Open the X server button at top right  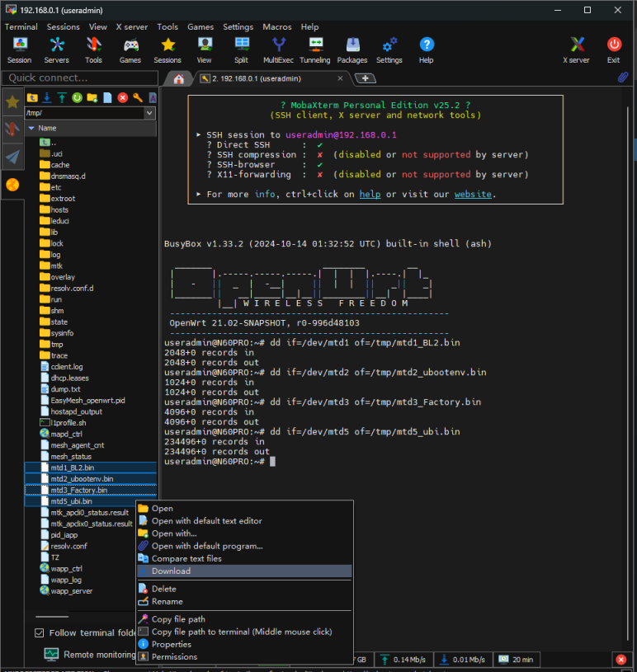pyautogui.click(x=576, y=49)
